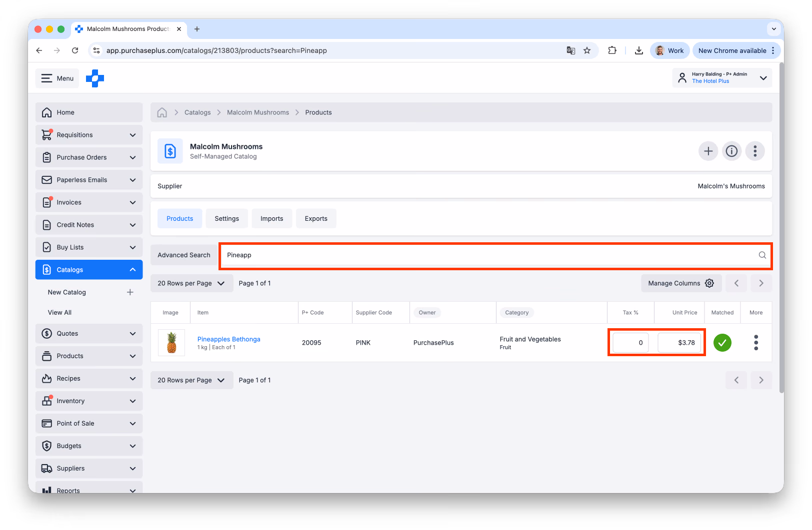This screenshot has width=812, height=530.
Task: Open a new Chrome tab
Action: 197,29
